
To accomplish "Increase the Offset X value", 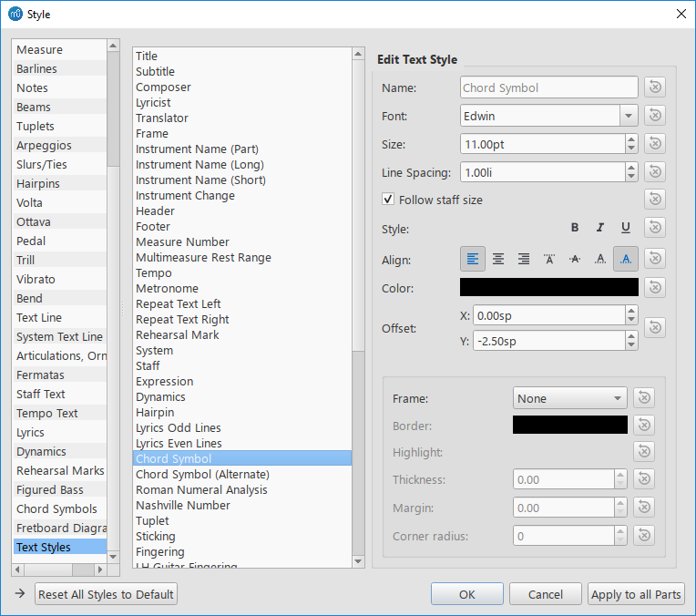I will click(631, 311).
